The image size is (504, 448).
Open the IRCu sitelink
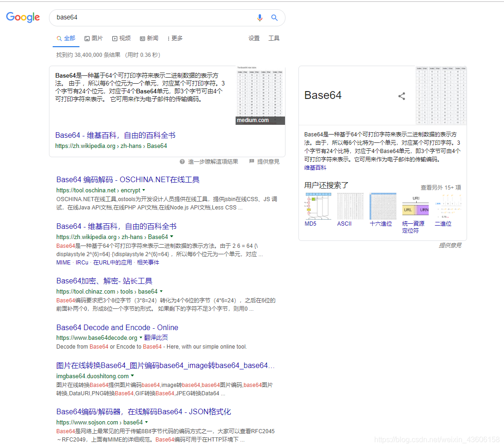[x=82, y=263]
